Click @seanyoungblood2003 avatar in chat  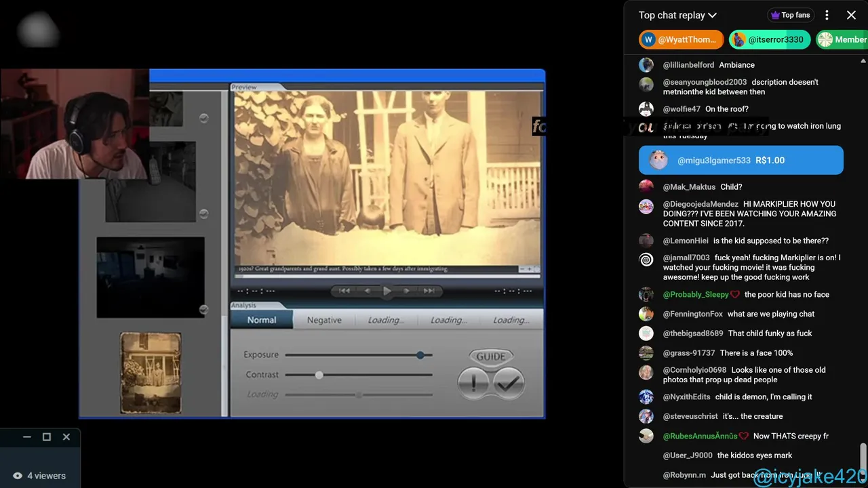(646, 84)
